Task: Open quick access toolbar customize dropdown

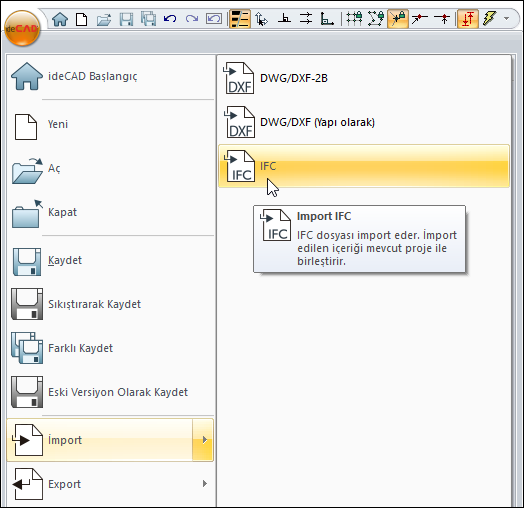Action: [507, 18]
